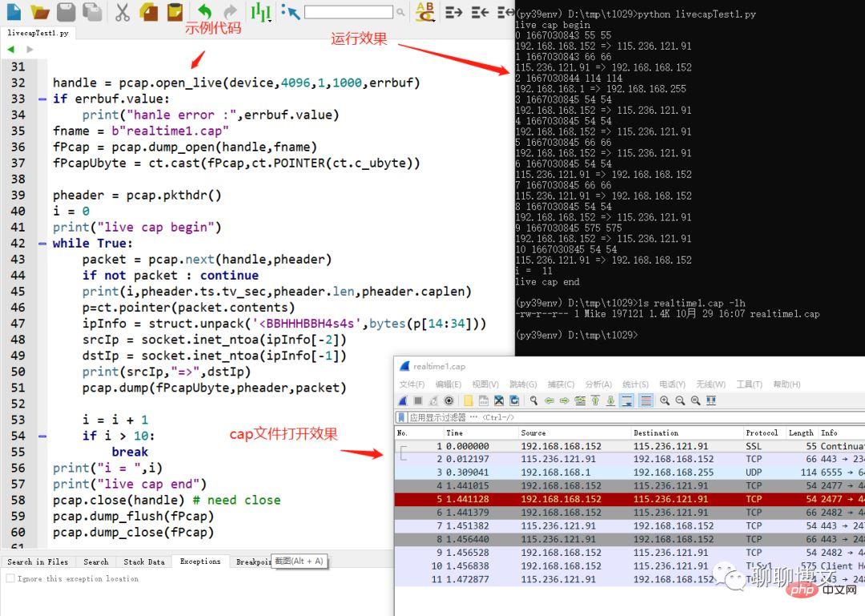The image size is (865, 616).
Task: Collapse the fold marker at line 54
Action: [x=42, y=436]
